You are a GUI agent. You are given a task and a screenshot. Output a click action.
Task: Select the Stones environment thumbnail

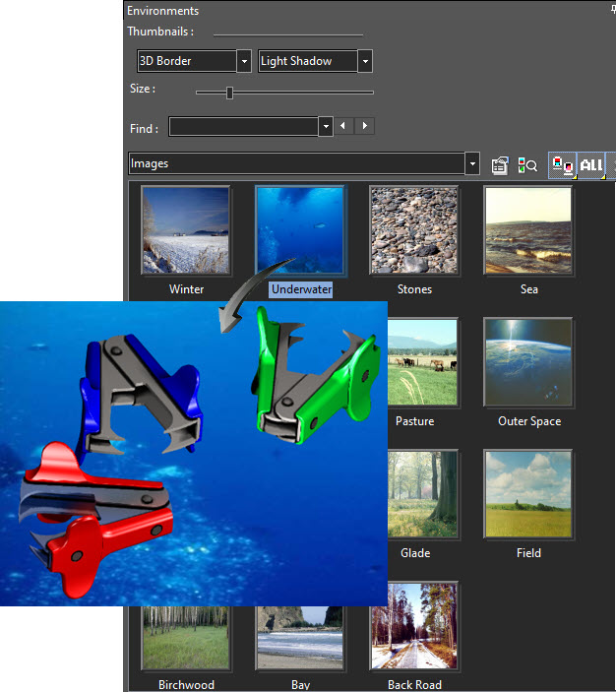pyautogui.click(x=414, y=230)
